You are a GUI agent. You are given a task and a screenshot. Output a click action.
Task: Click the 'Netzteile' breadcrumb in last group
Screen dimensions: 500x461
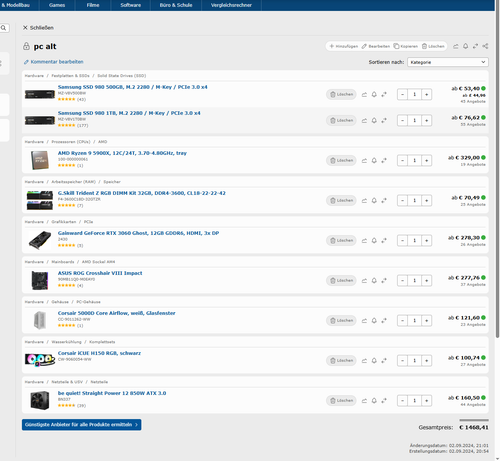(x=99, y=382)
